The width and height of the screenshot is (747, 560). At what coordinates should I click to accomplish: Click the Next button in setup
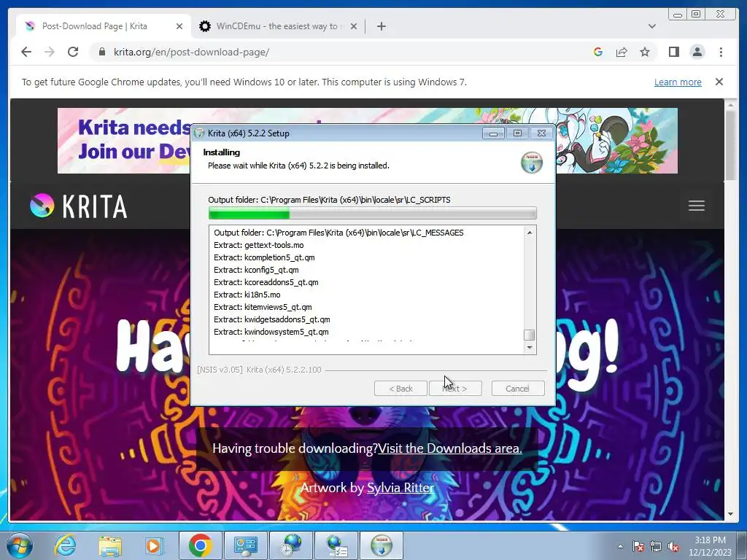455,389
